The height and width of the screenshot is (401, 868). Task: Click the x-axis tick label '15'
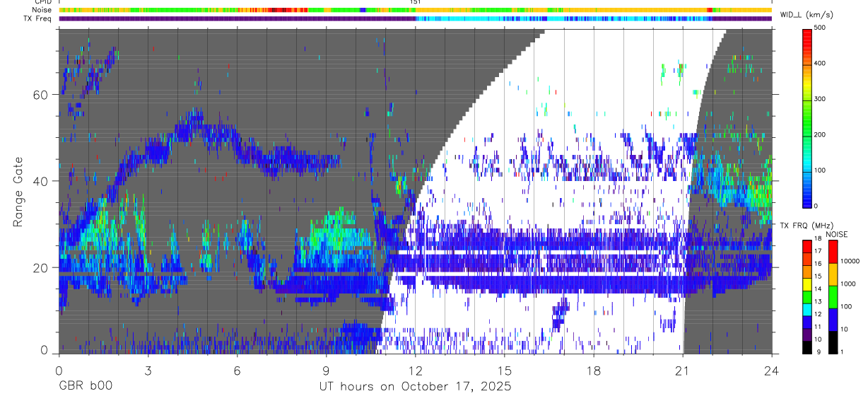pyautogui.click(x=504, y=371)
